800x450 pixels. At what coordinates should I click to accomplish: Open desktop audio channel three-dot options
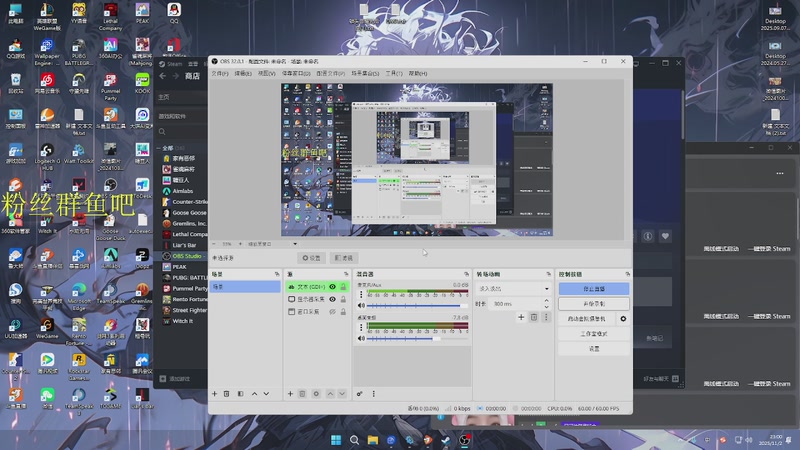(361, 328)
